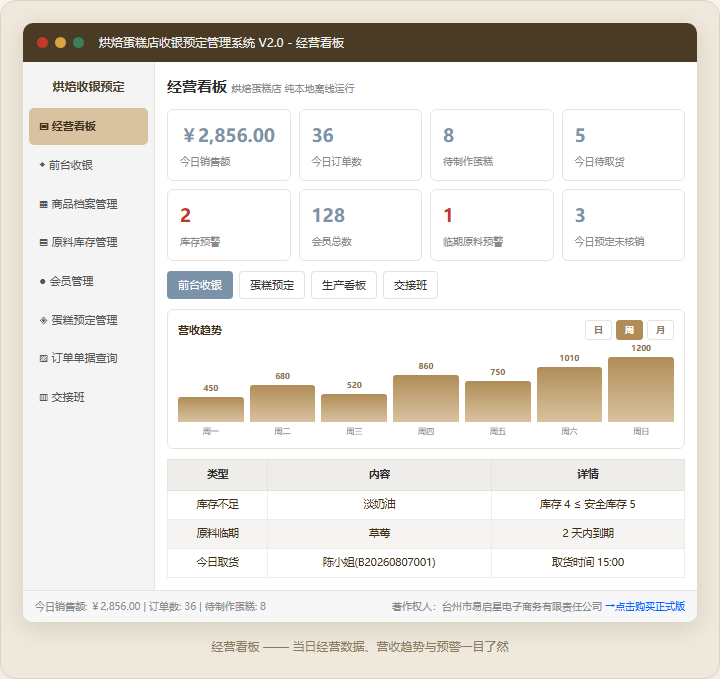Click the 营收趋势 chart title
The image size is (720, 679).
(x=200, y=331)
